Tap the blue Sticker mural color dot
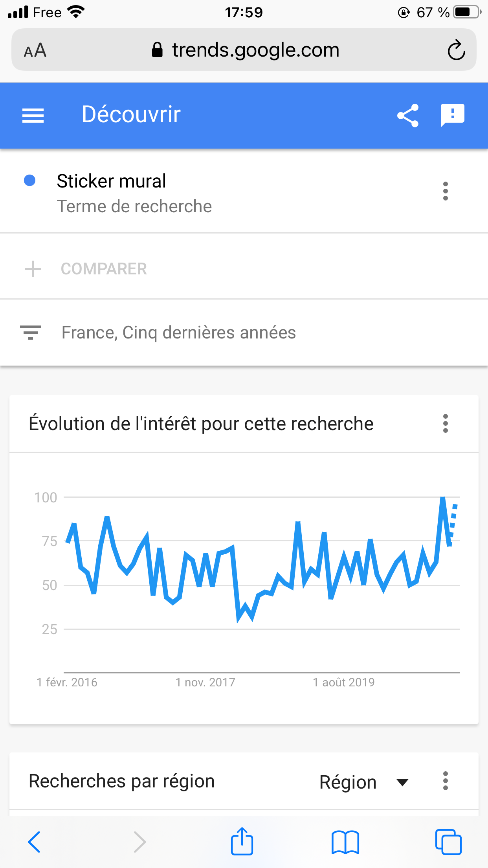Viewport: 488px width, 868px height. coord(30,180)
